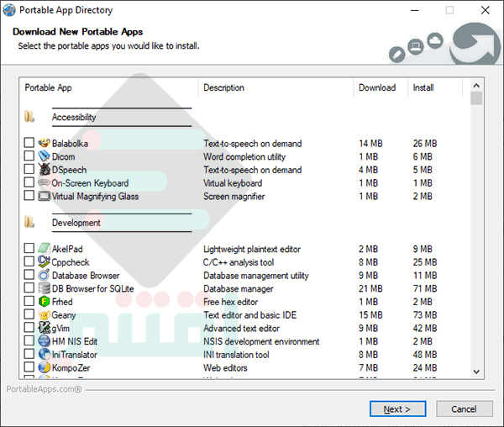Click the Dicom app icon
Screen dimensions: 504x427
(x=44, y=156)
